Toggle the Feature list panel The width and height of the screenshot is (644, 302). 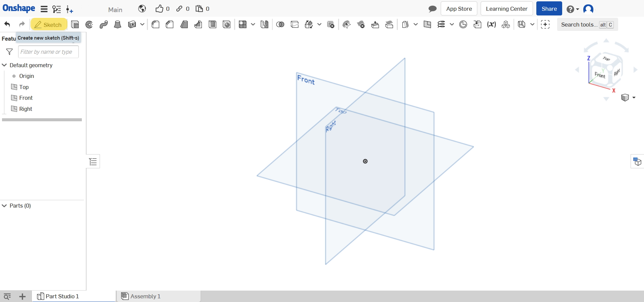(93, 162)
